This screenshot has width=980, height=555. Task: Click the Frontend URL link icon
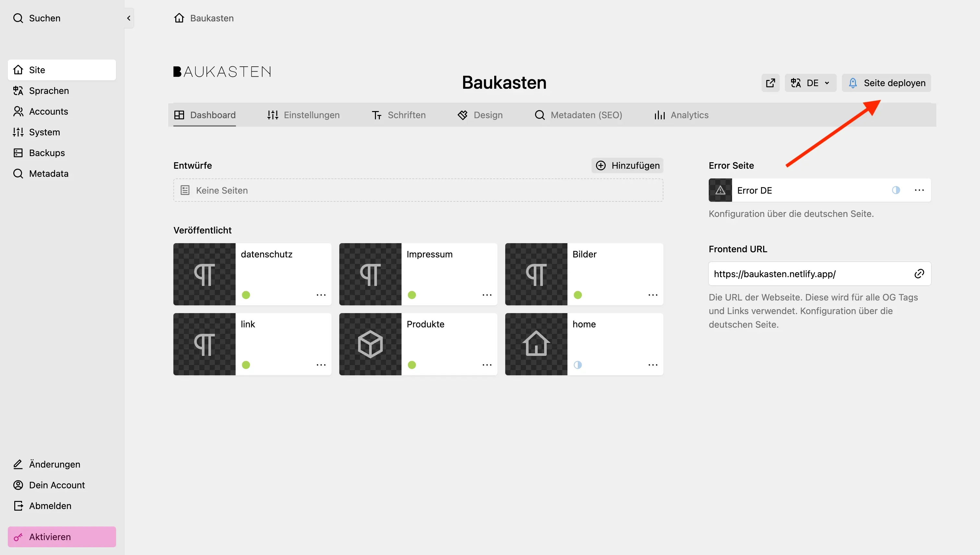[919, 274]
